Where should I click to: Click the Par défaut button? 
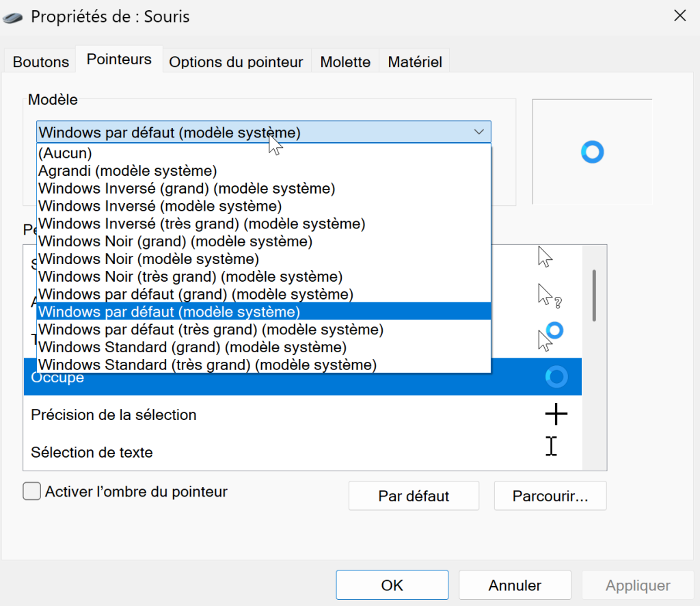pyautogui.click(x=414, y=496)
